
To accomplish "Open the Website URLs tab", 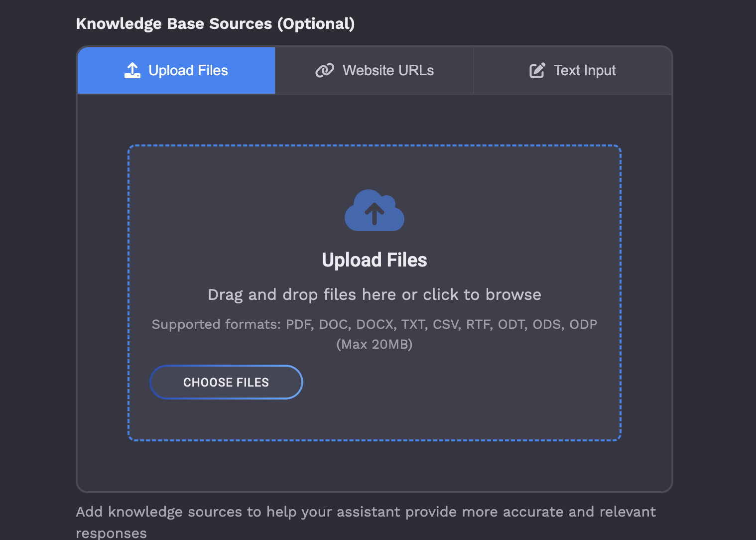I will 375,70.
